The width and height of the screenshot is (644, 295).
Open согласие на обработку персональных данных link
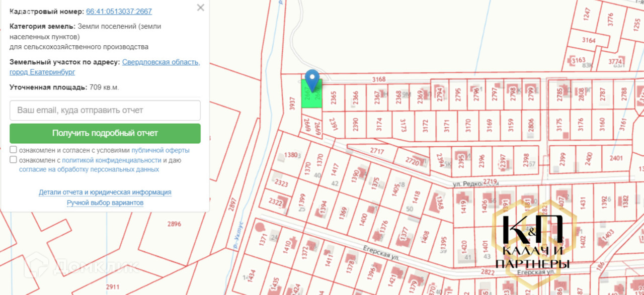89,169
